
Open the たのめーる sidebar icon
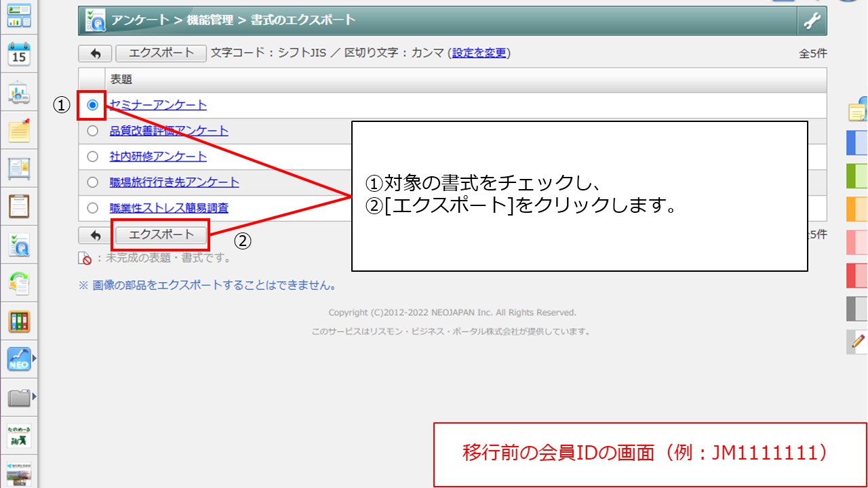point(19,436)
